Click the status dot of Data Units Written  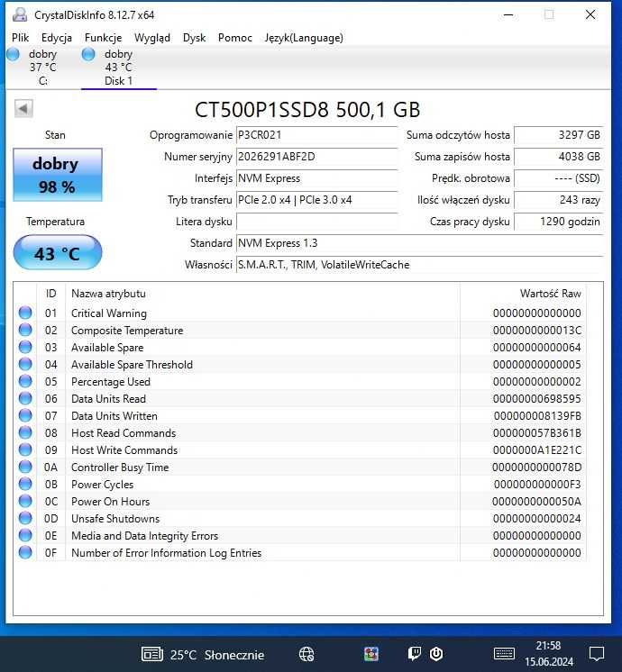[25, 415]
